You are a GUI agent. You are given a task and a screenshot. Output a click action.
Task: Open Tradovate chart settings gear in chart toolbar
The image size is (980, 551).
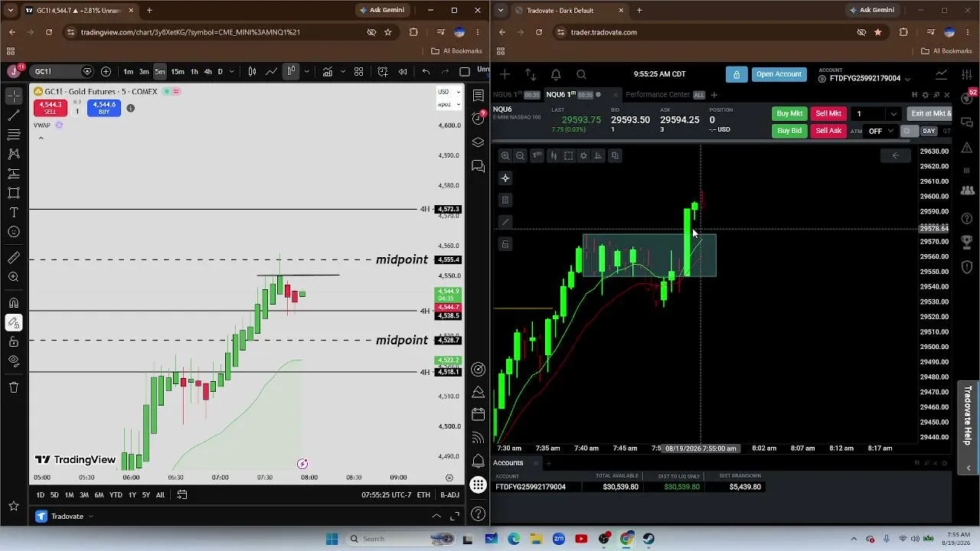(583, 155)
